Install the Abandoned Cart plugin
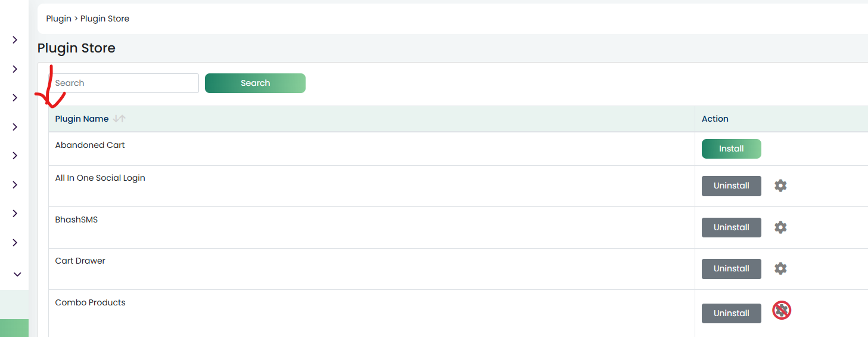This screenshot has width=868, height=337. [732, 149]
